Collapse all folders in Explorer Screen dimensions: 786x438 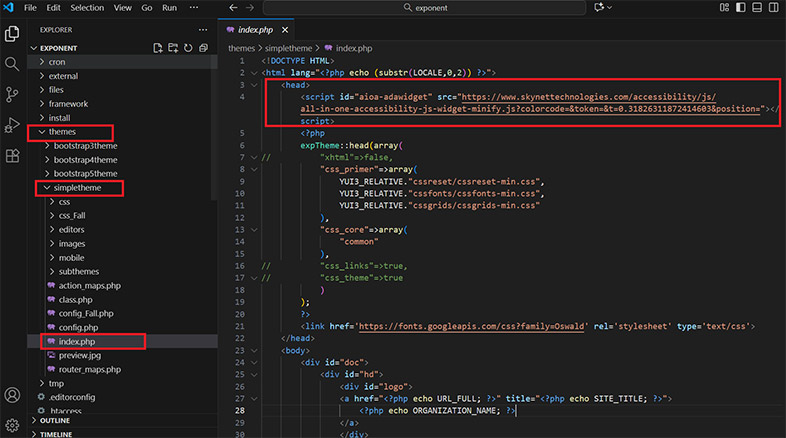click(x=203, y=48)
